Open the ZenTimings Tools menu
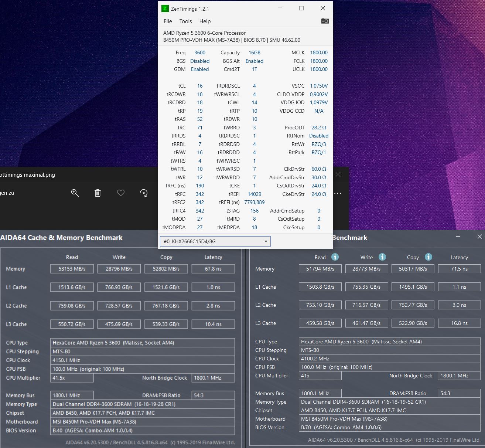Screen dimensions: 485x448 point(185,21)
